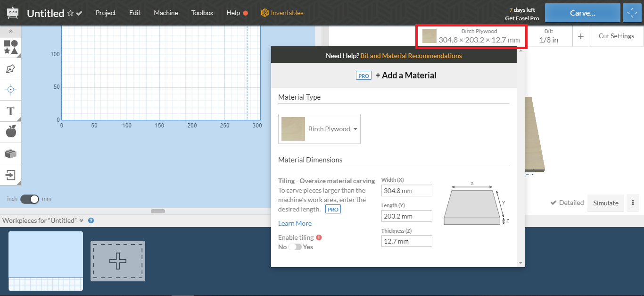This screenshot has height=296, width=644.
Task: Add a new workpiece
Action: point(118,261)
